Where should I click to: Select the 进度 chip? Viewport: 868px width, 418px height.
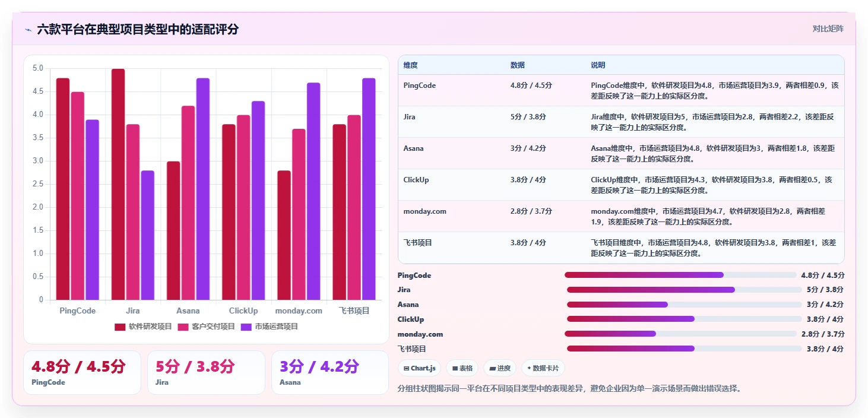coord(500,368)
